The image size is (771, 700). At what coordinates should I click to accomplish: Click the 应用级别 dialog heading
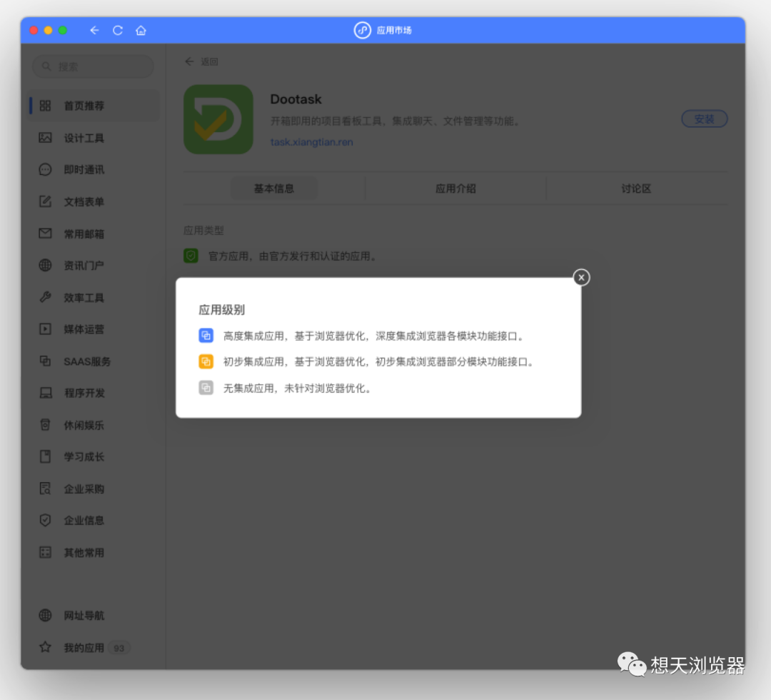click(222, 310)
